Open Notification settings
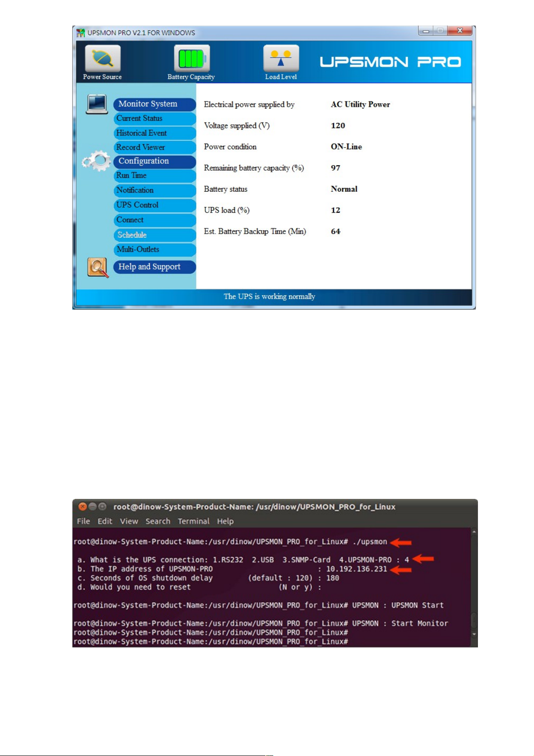 click(x=155, y=190)
